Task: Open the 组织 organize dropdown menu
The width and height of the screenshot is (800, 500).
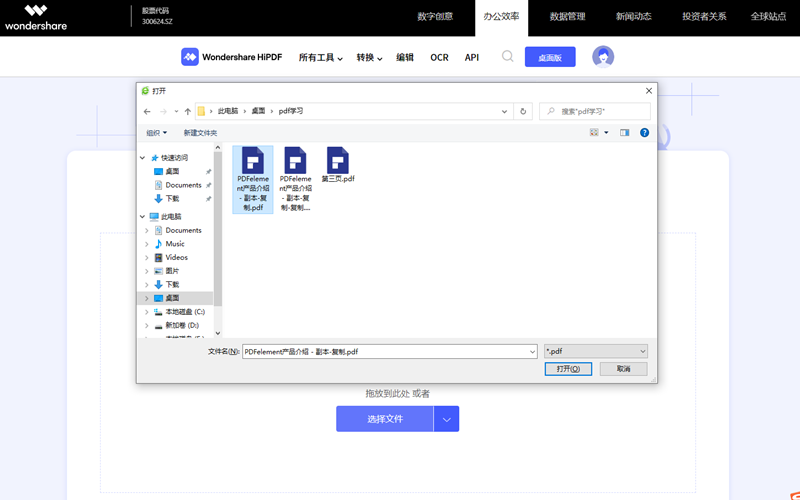Action: 156,133
